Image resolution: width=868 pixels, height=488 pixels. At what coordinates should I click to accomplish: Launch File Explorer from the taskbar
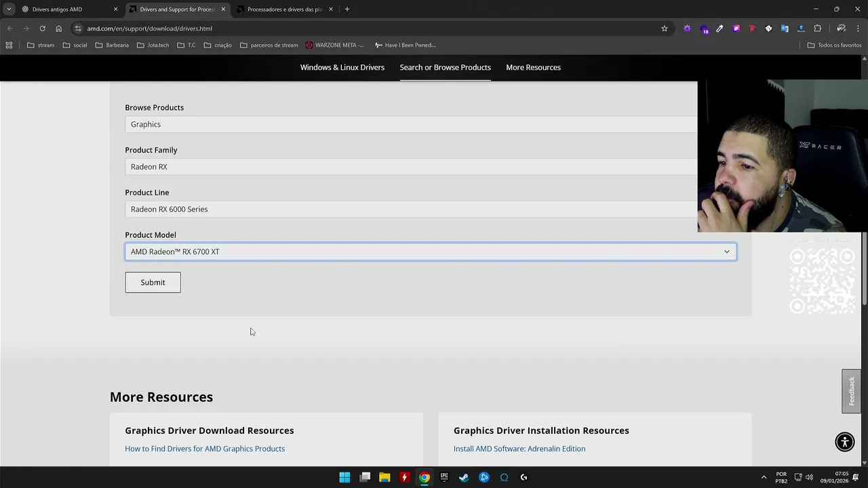tap(384, 477)
